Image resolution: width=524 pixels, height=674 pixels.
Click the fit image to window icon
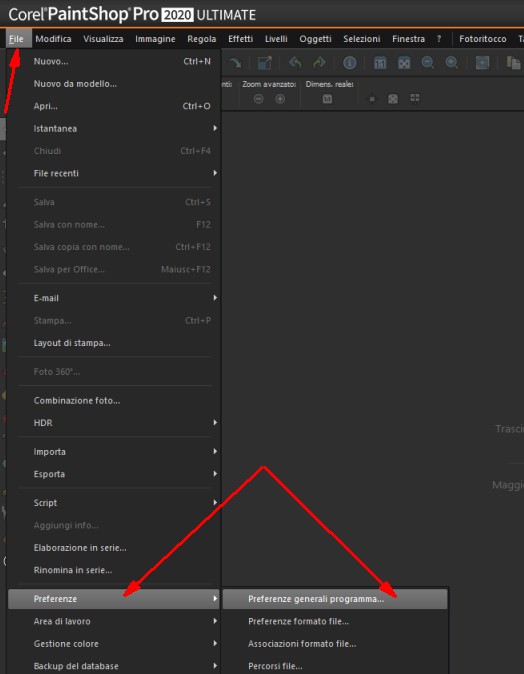click(404, 63)
